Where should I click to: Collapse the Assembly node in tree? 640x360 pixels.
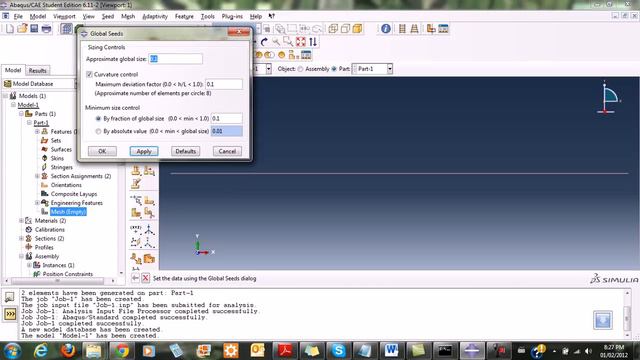click(x=21, y=256)
